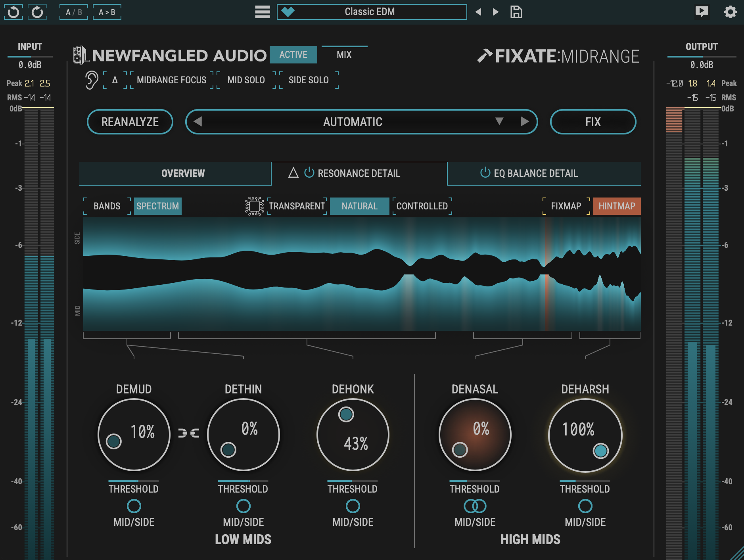Save preset with floppy disk icon
The height and width of the screenshot is (560, 744).
tap(516, 12)
